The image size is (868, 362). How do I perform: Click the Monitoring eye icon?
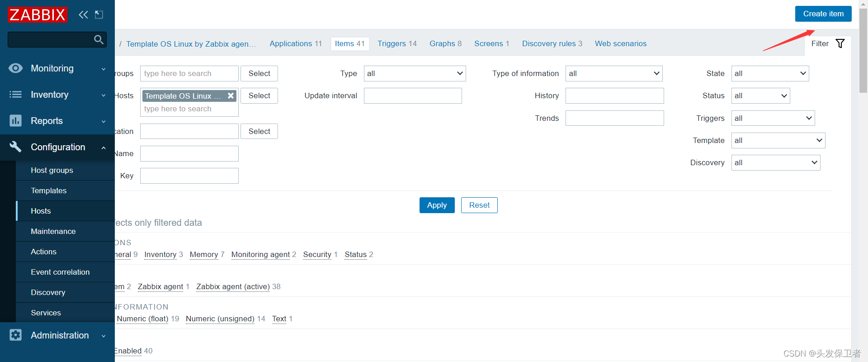tap(15, 68)
